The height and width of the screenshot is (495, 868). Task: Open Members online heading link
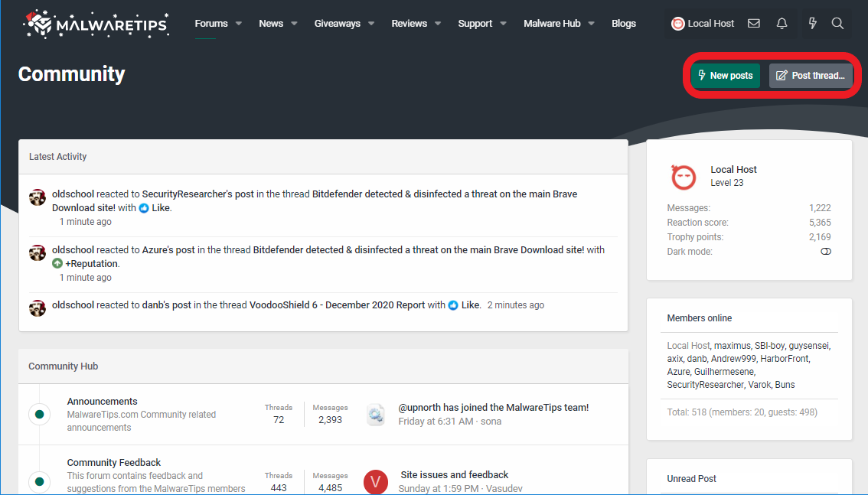[x=699, y=318]
